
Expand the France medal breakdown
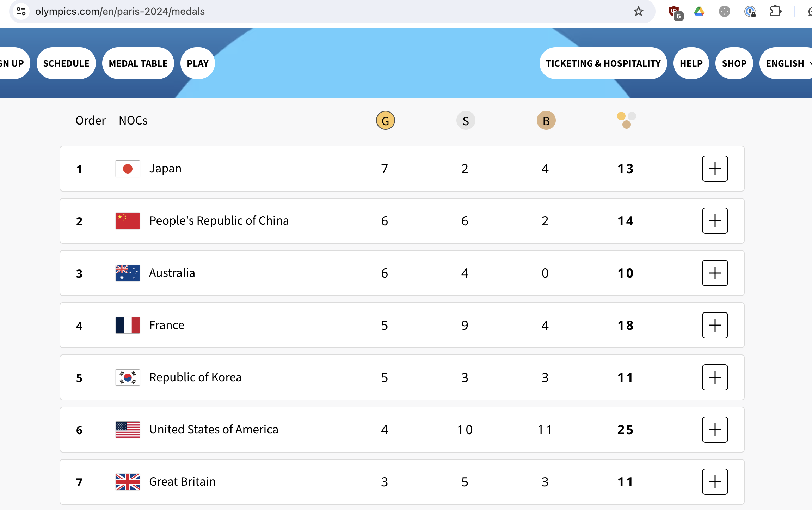click(715, 325)
